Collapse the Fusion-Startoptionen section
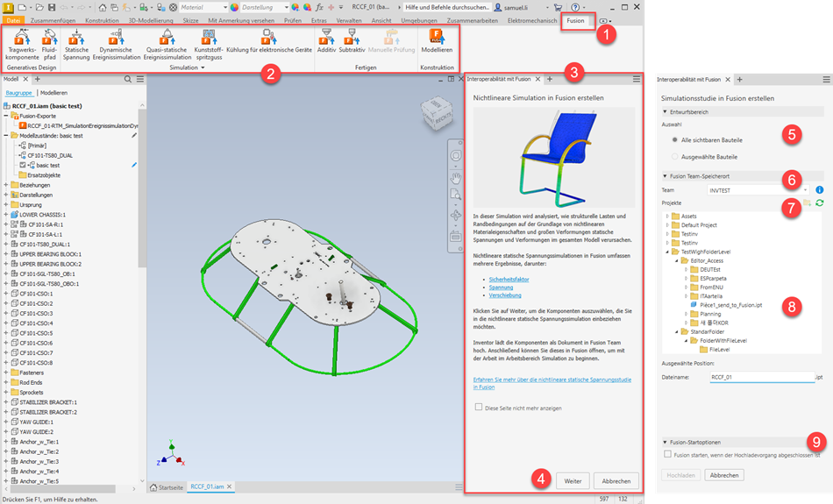833x504 pixels. (x=665, y=442)
